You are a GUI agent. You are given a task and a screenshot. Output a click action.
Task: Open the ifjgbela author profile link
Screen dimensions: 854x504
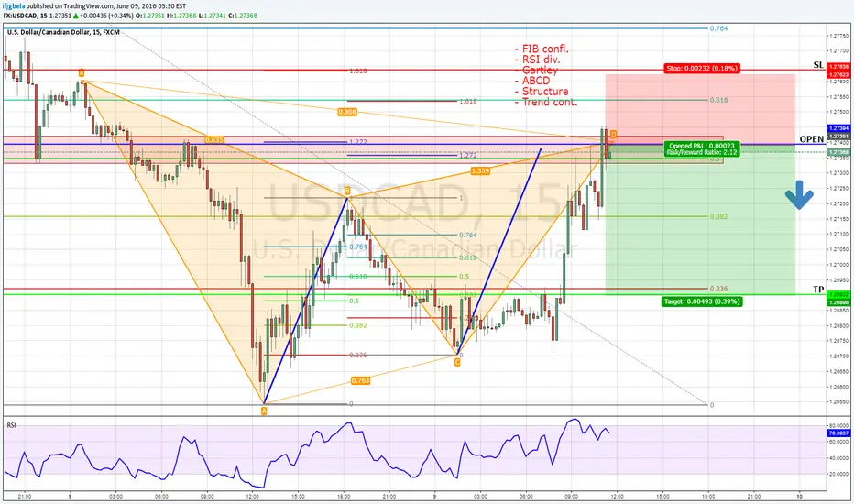pyautogui.click(x=14, y=6)
